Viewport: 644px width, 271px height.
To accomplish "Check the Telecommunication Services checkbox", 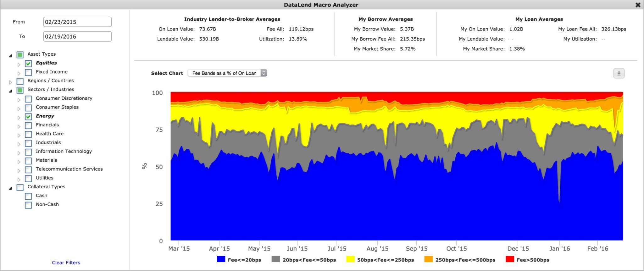I will (x=28, y=170).
